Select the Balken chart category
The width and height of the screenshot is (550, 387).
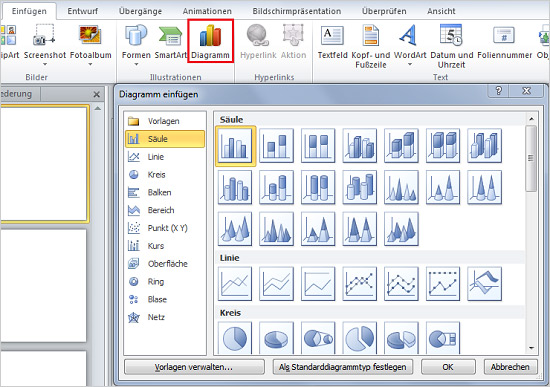[165, 193]
